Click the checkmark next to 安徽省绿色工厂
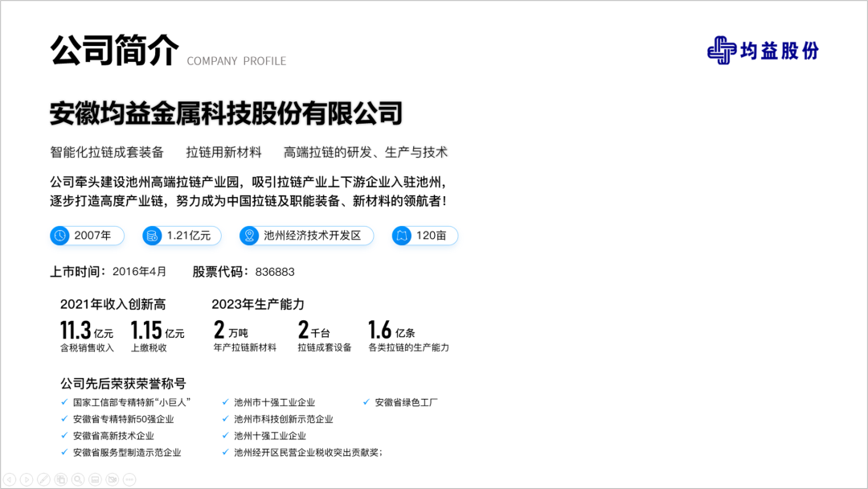This screenshot has height=489, width=868. [x=366, y=402]
